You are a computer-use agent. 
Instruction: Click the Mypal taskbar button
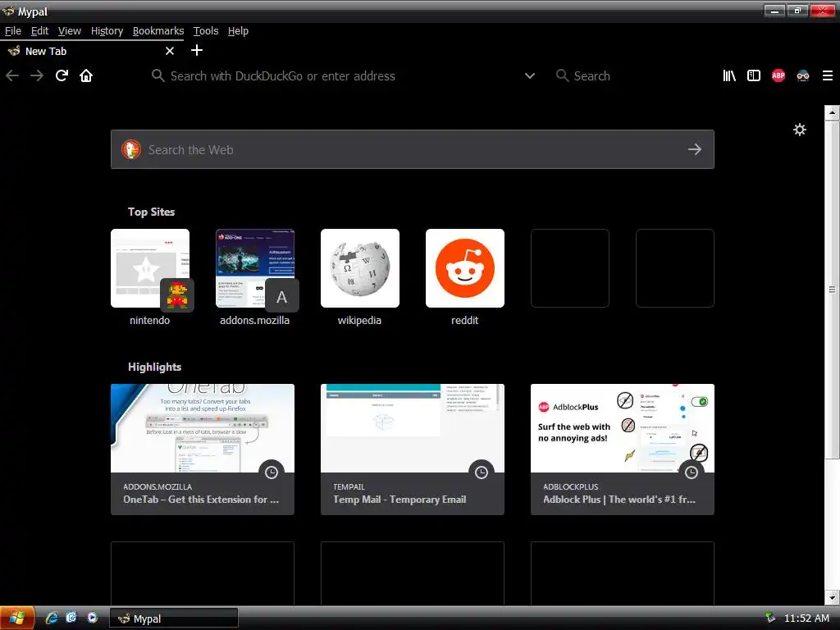(x=174, y=619)
